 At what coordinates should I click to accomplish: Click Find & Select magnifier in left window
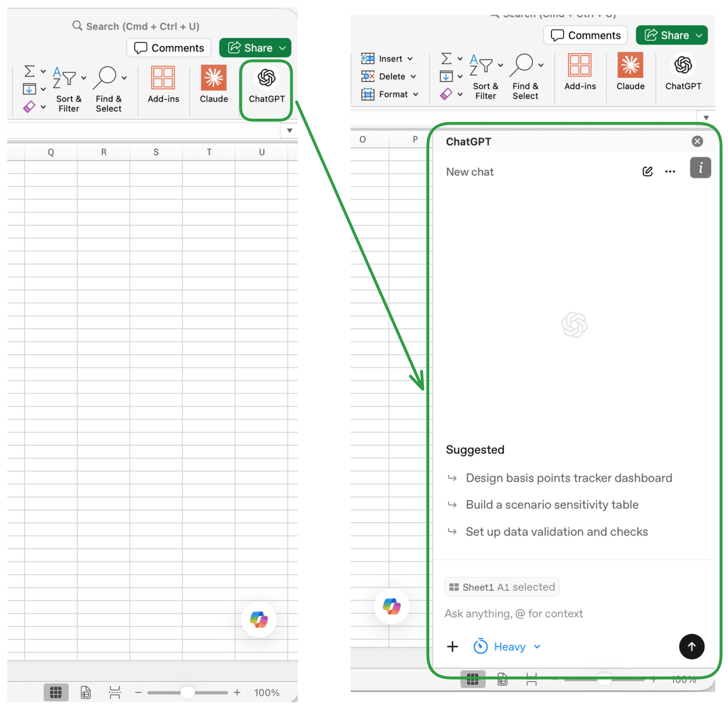click(x=105, y=78)
